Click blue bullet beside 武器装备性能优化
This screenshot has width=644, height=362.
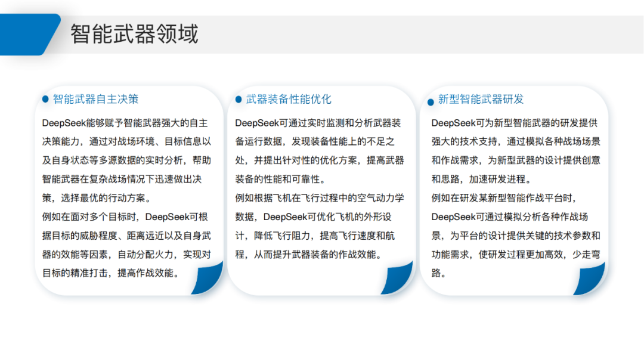click(x=238, y=100)
